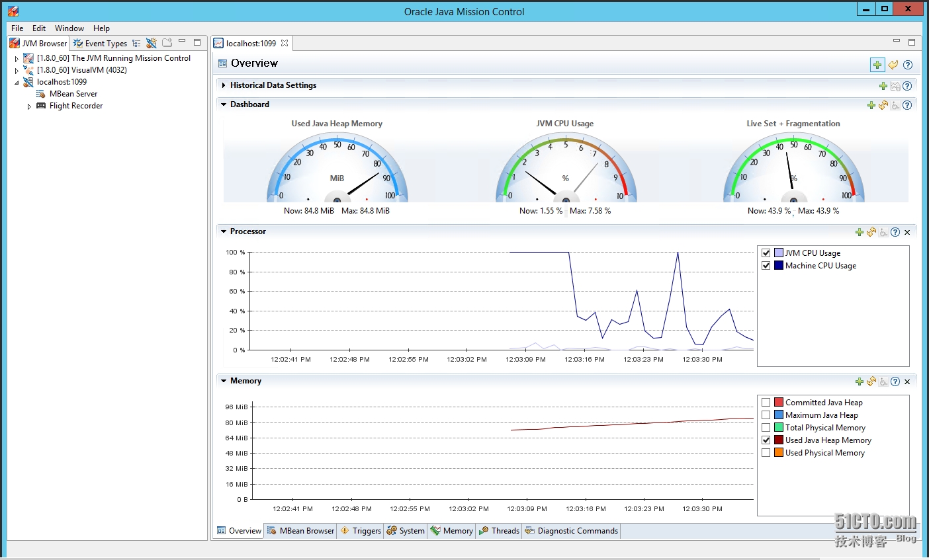
Task: Click persistence chart icon in Historical Data Settings
Action: pyautogui.click(x=895, y=86)
